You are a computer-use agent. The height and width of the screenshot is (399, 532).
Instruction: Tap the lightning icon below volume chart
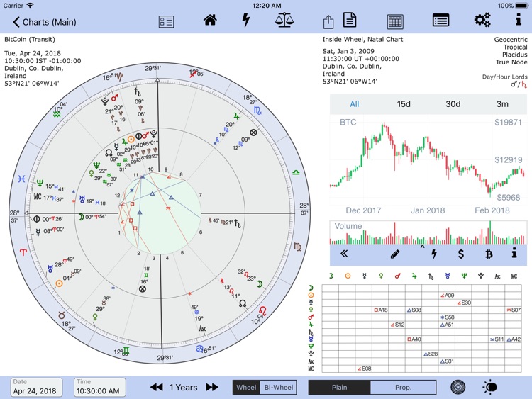434,254
